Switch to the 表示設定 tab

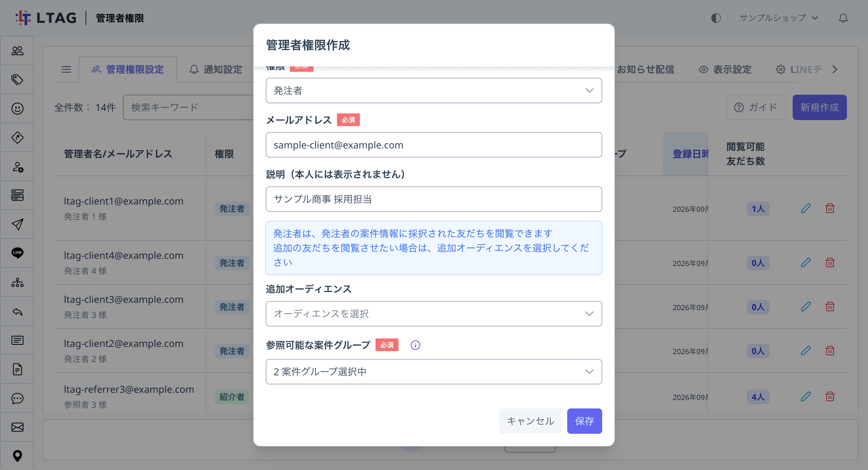tap(725, 69)
